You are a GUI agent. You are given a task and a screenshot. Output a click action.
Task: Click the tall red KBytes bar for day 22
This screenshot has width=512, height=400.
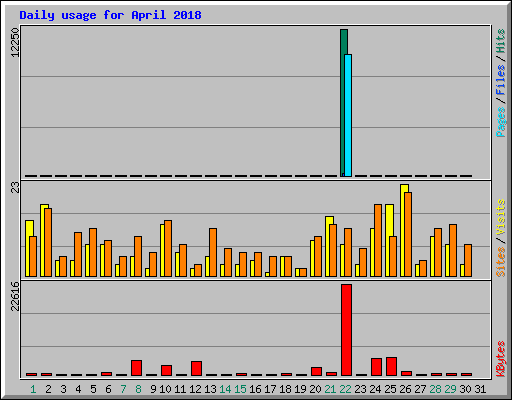pyautogui.click(x=346, y=330)
